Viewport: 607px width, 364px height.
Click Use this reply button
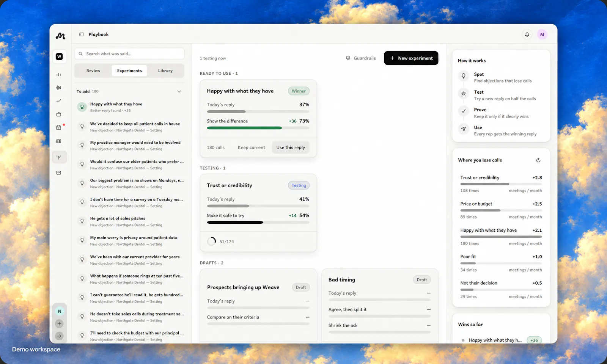(291, 147)
